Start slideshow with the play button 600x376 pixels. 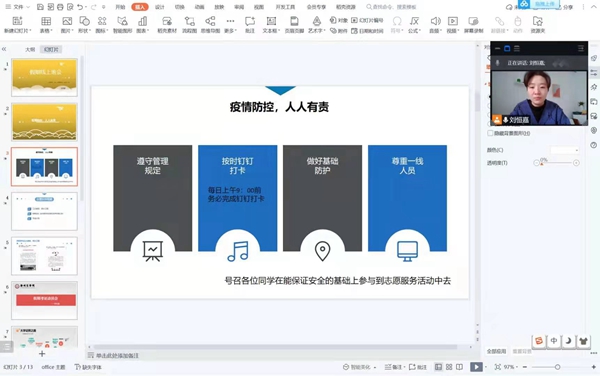click(476, 367)
